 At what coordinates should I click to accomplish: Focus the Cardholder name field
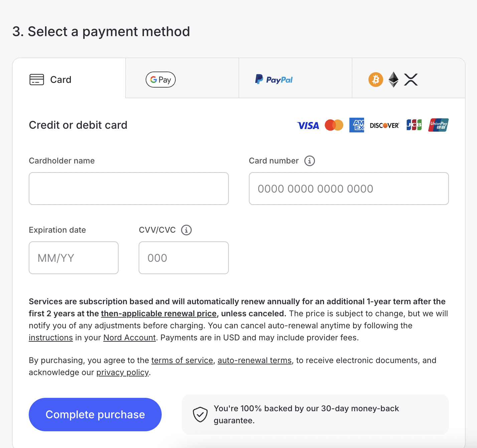click(x=129, y=189)
